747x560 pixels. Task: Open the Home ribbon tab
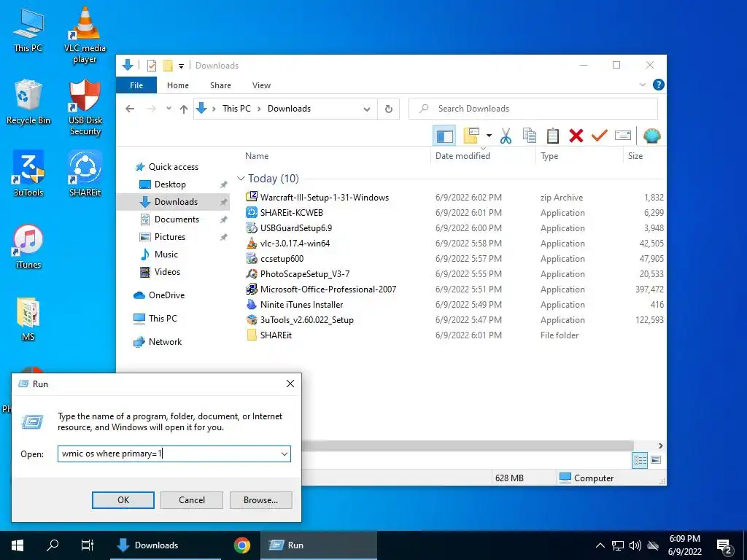pos(178,85)
